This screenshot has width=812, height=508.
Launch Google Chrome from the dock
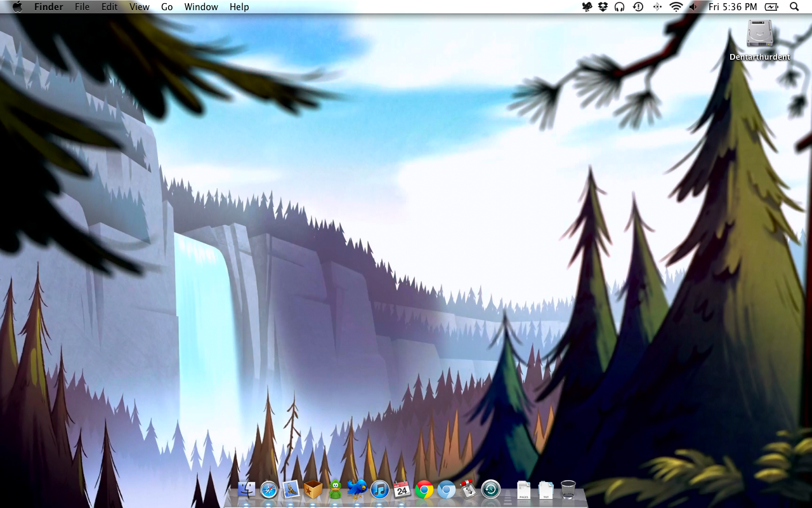(424, 490)
